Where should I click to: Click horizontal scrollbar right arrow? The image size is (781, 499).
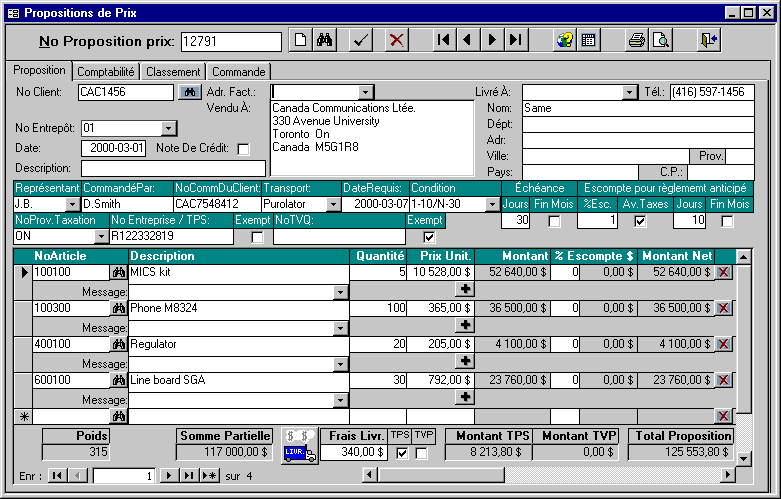point(728,475)
